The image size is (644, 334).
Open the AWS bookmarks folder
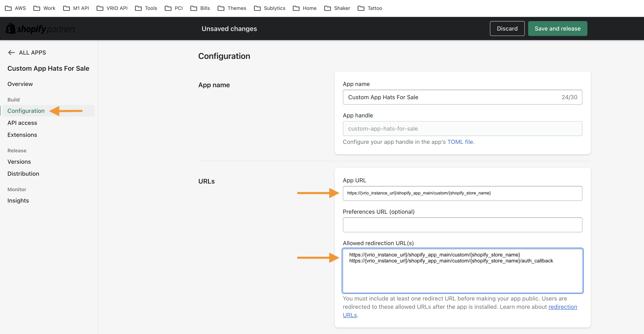click(x=15, y=8)
